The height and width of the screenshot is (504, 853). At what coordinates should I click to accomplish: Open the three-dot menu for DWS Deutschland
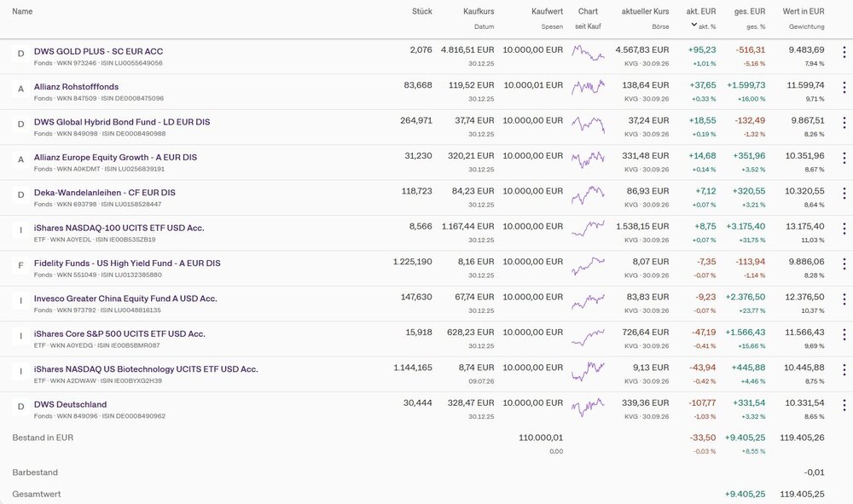click(x=844, y=406)
